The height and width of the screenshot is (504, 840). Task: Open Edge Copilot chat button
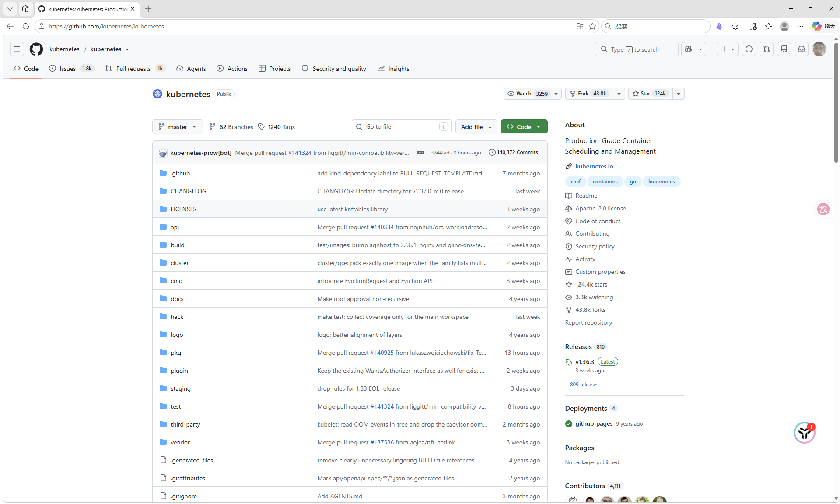[x=823, y=26]
